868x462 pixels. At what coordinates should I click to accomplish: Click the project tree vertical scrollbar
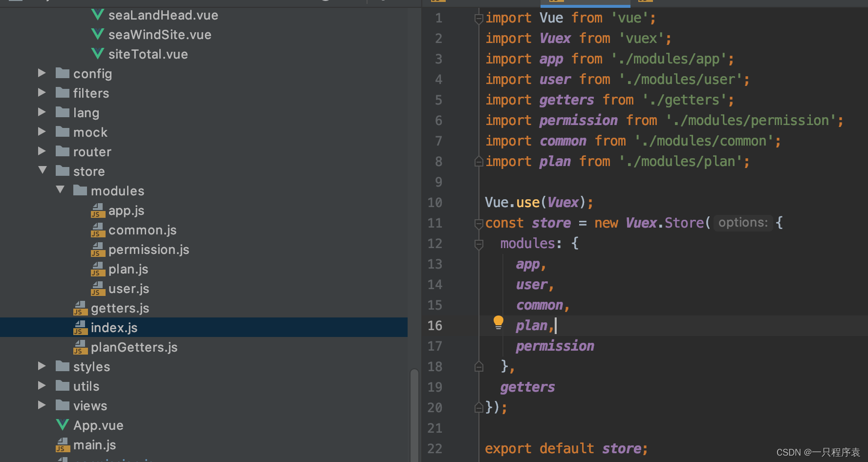[414, 415]
